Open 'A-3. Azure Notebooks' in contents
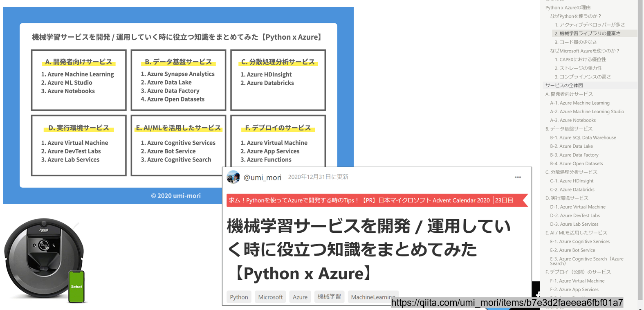 coord(573,120)
